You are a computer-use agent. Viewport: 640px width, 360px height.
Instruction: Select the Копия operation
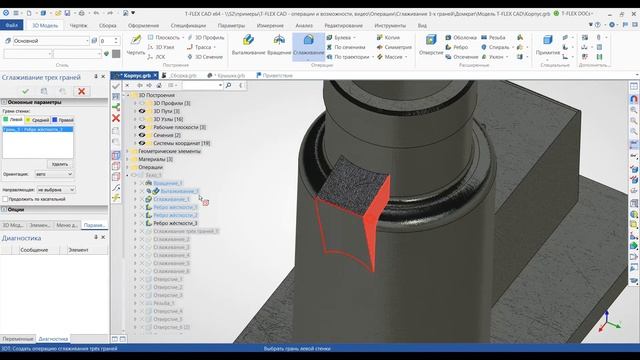[x=388, y=38]
